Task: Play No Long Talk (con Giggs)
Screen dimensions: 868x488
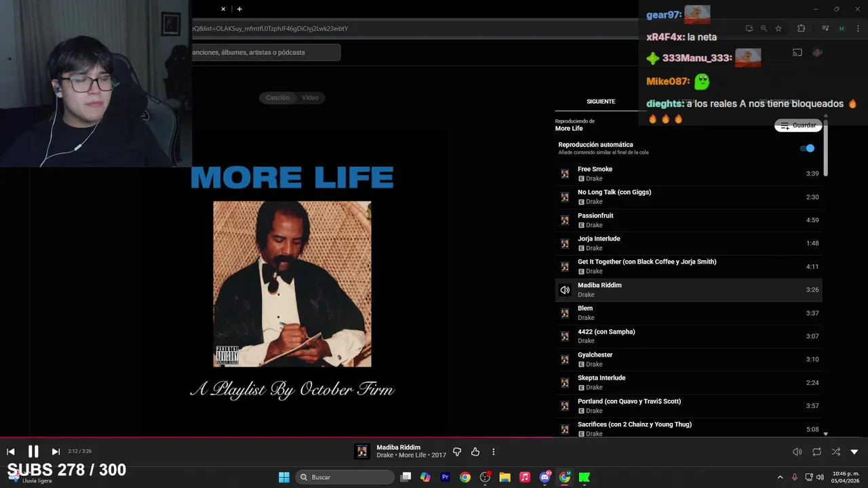Action: click(688, 197)
